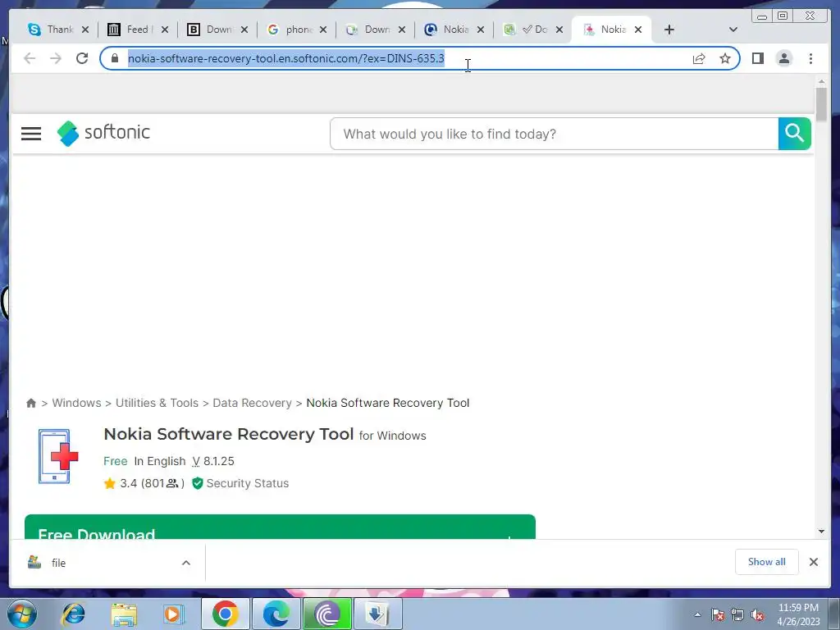Go back using the browser back arrow

(30, 58)
